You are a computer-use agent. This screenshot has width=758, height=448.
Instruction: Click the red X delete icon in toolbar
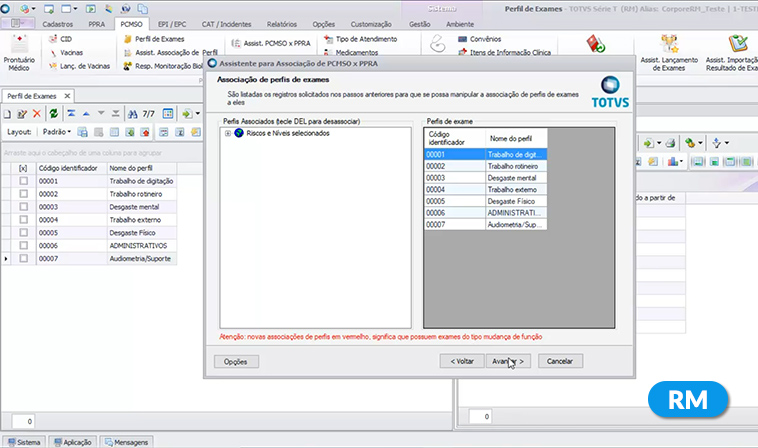pyautogui.click(x=37, y=114)
